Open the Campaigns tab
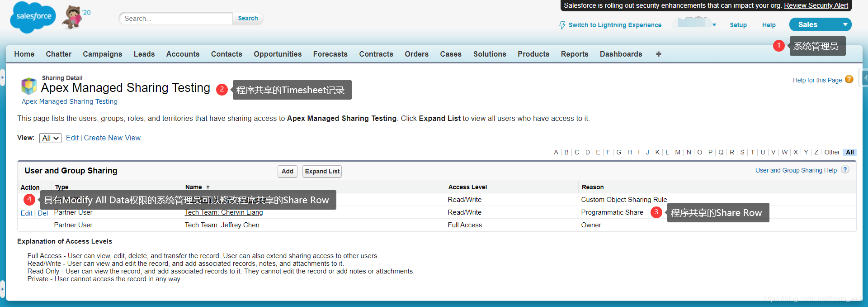This screenshot has height=307, width=868. [103, 54]
